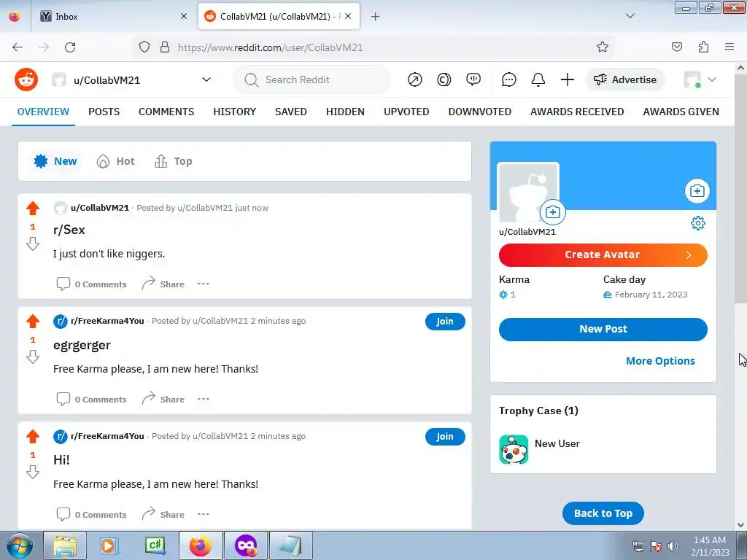Click the Advertise button
This screenshot has height=560, width=747.
click(x=625, y=79)
